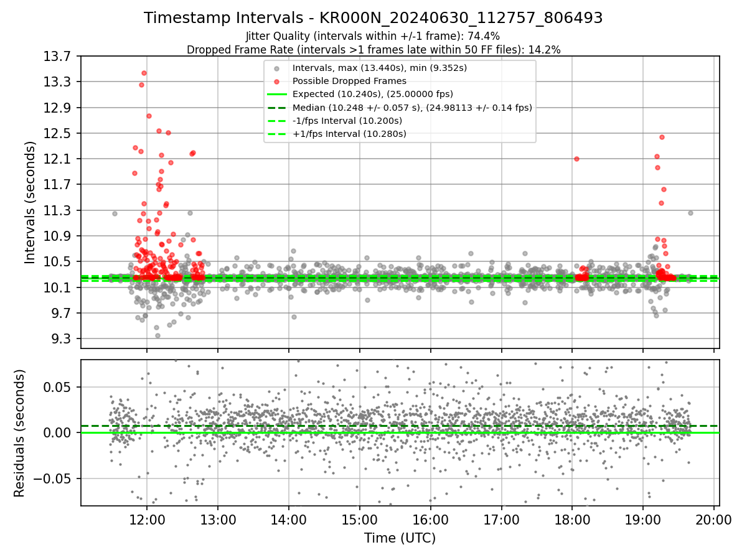Viewport: 747px width, 560px height.
Task: Click the 11.3 y-axis tick label
Action: (58, 210)
